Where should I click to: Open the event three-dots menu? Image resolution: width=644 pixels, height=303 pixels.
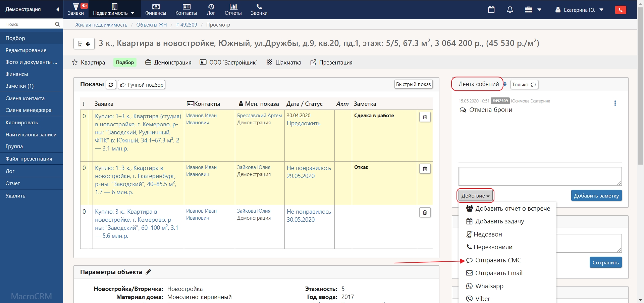[x=615, y=103]
